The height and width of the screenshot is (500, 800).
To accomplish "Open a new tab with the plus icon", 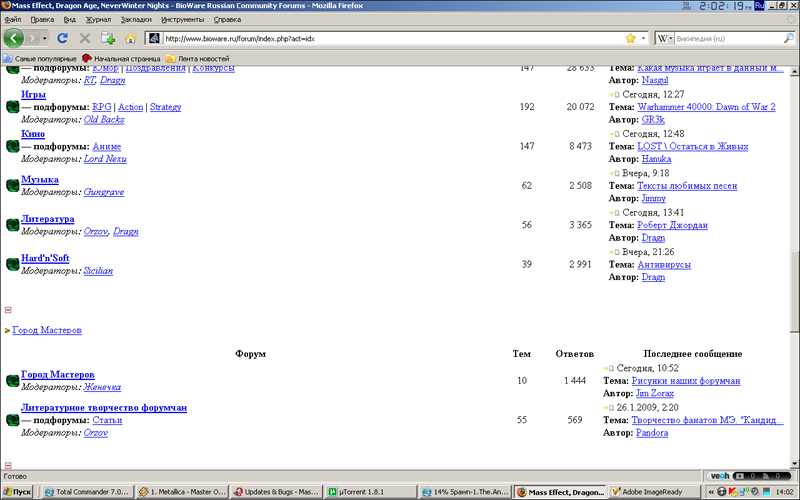I will pos(108,38).
